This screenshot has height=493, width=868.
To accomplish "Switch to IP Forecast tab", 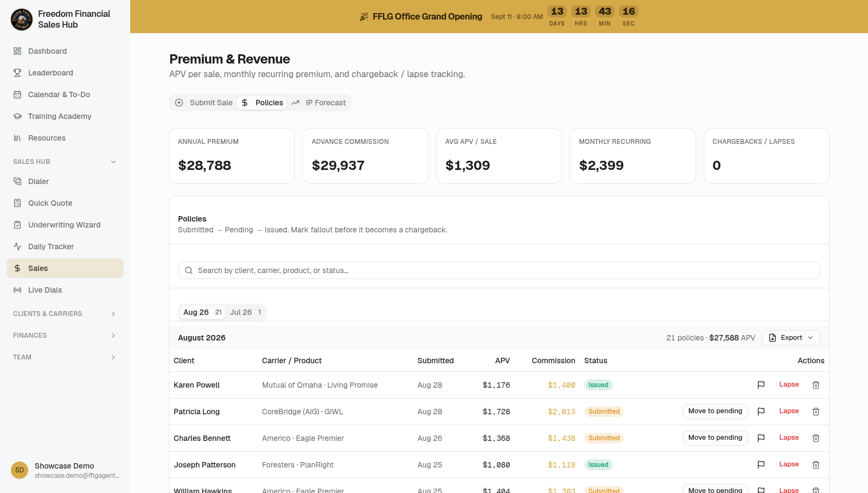I will pos(319,103).
